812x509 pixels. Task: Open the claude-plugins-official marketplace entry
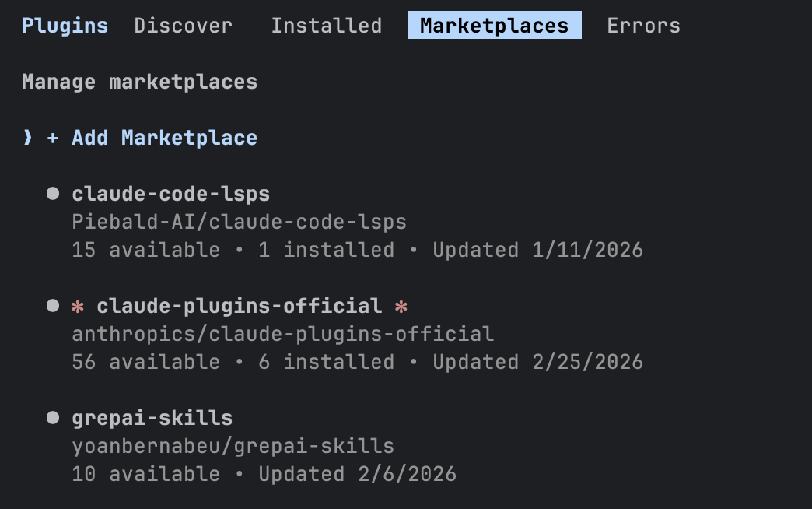(x=240, y=306)
